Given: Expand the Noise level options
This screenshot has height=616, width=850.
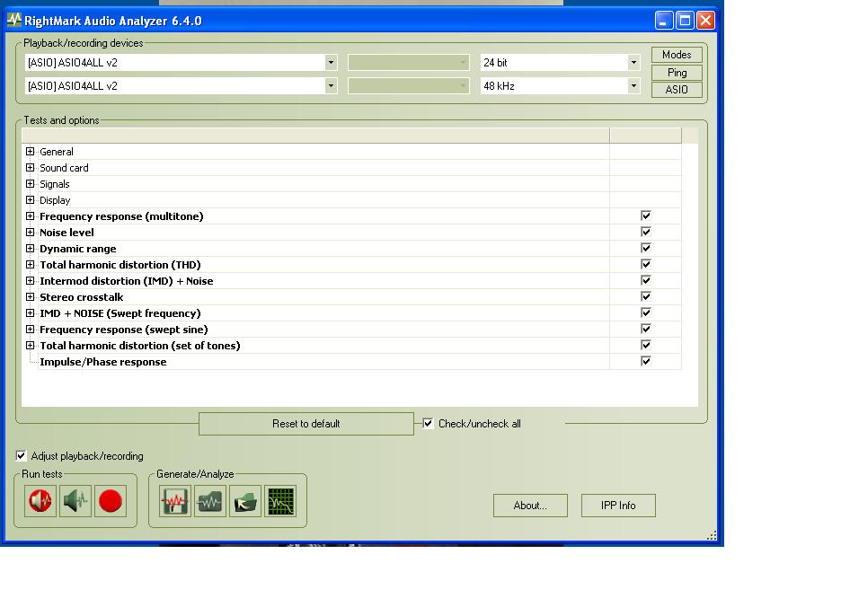Looking at the screenshot, I should click(x=31, y=233).
